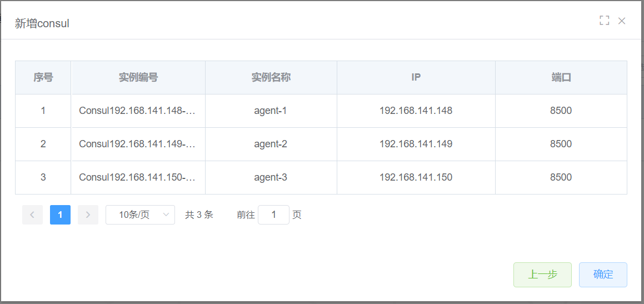Select page number 1

coord(60,215)
